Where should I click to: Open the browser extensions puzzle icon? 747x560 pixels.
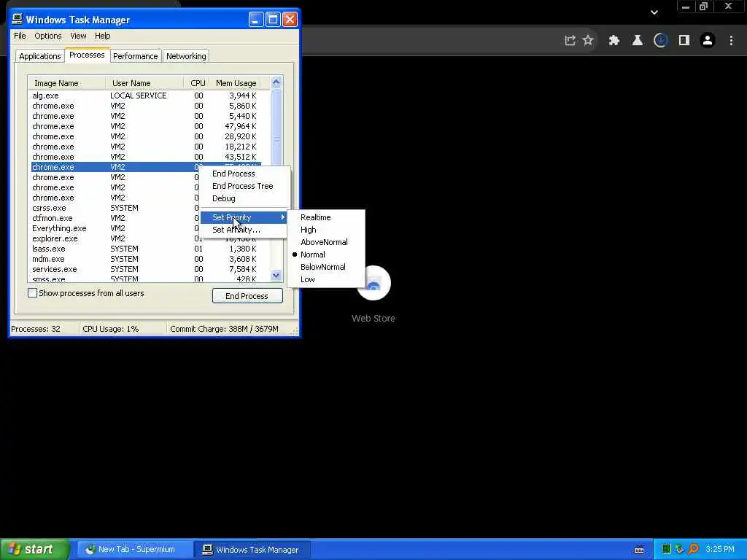pyautogui.click(x=614, y=41)
